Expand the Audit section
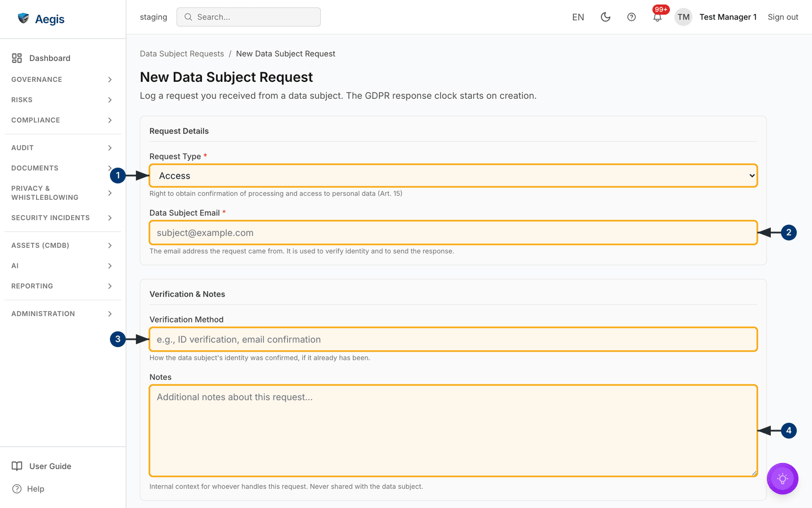The height and width of the screenshot is (508, 812). pyautogui.click(x=63, y=148)
